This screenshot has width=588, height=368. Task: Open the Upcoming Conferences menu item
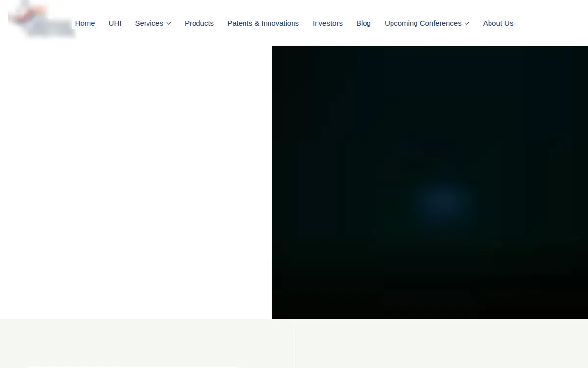pyautogui.click(x=423, y=23)
